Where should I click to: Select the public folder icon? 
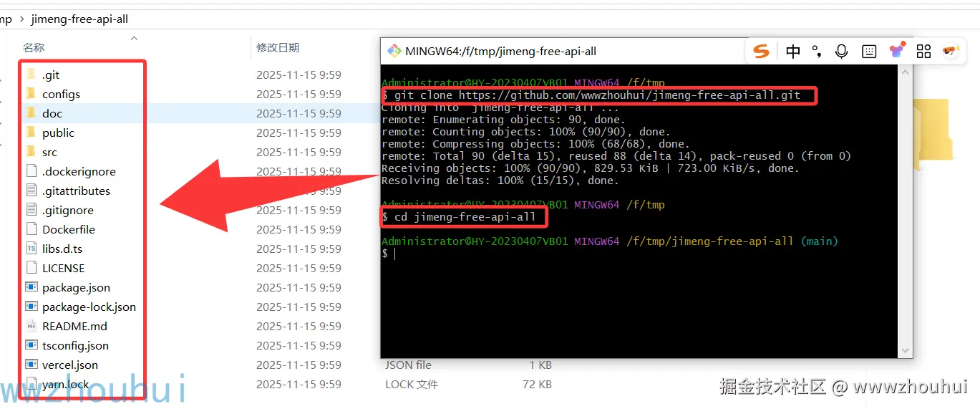pos(31,133)
